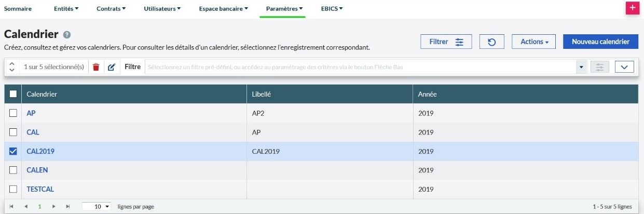The width and height of the screenshot is (644, 214).
Task: Click the help question mark icon
Action: click(x=67, y=35)
